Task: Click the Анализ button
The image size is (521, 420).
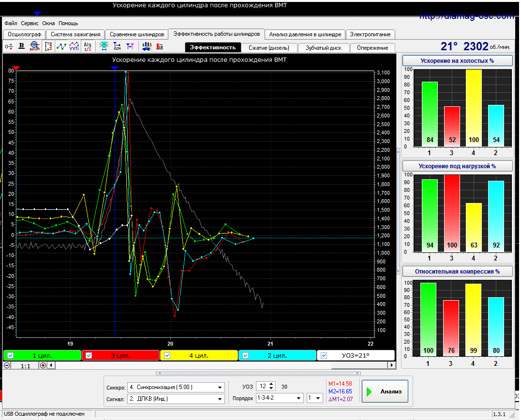Action: 385,391
